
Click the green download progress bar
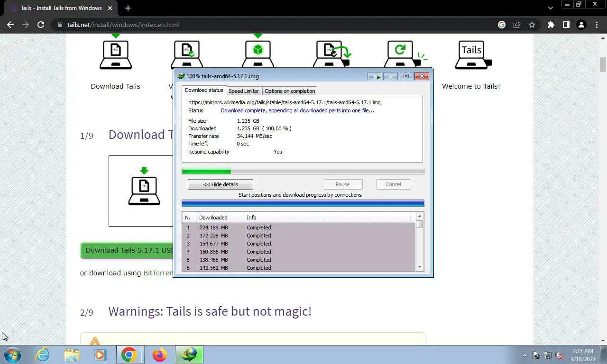click(x=303, y=171)
